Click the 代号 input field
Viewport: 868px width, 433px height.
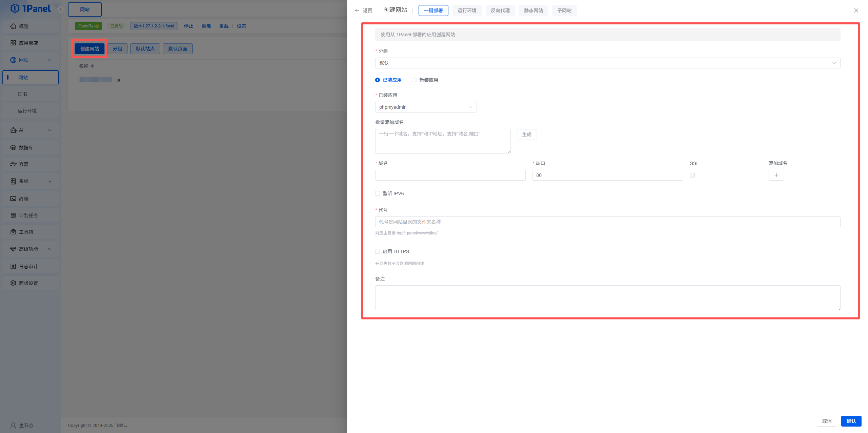607,222
